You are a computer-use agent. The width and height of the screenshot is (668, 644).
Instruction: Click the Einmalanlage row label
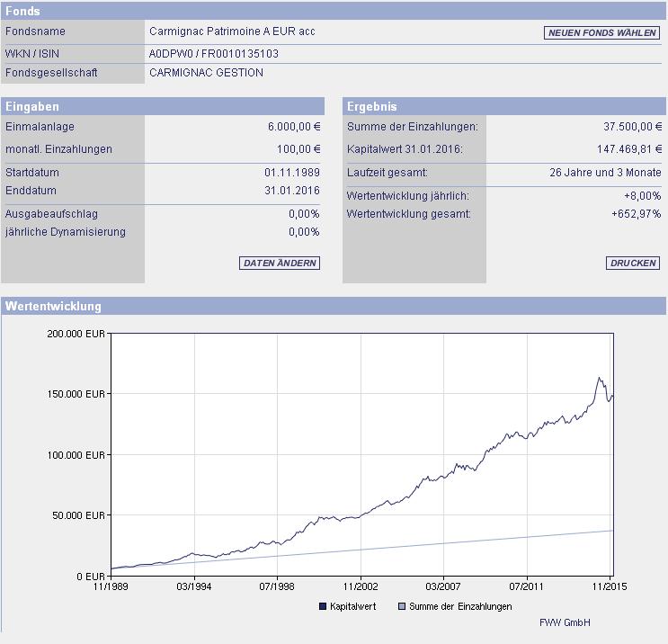click(x=40, y=127)
